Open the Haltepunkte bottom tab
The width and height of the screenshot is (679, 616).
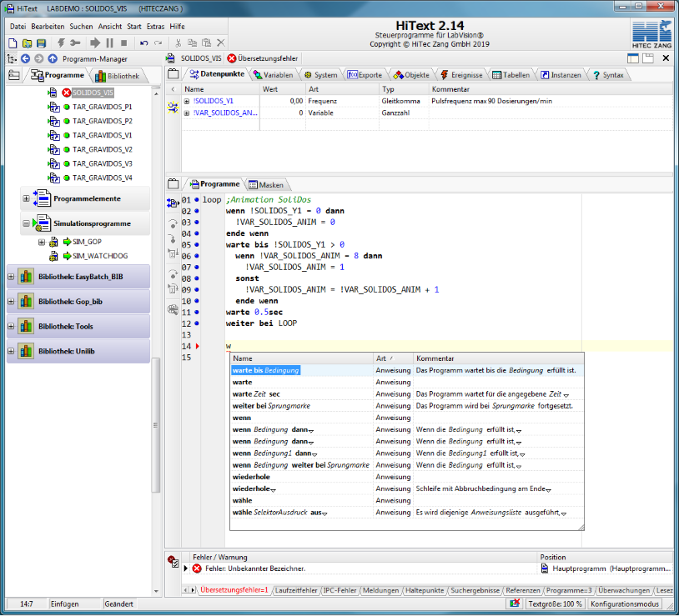pos(425,590)
